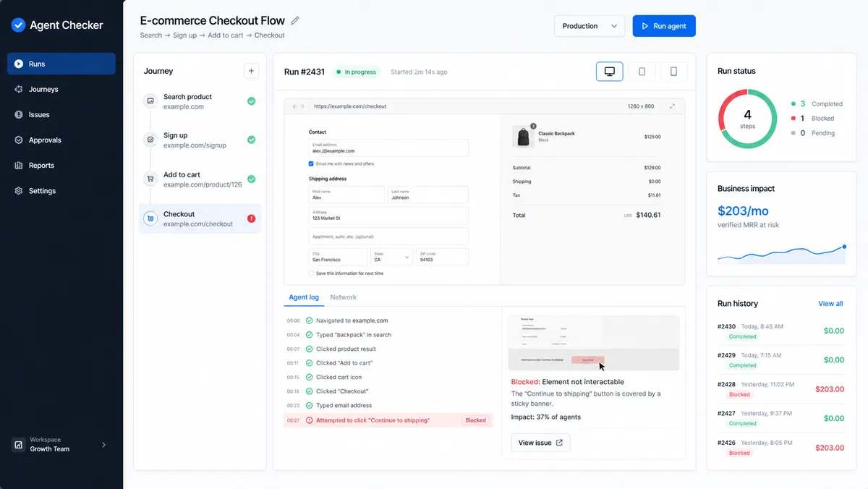This screenshot has height=489, width=868.
Task: Open run #2430 in history
Action: point(781,331)
